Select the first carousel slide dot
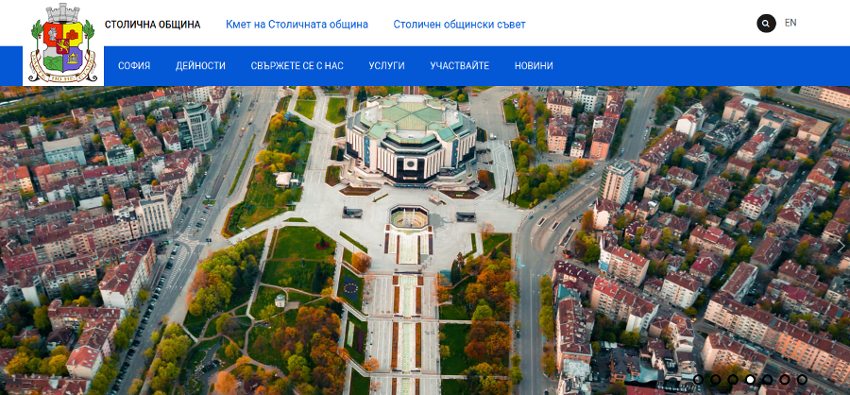The width and height of the screenshot is (850, 395). [698, 380]
